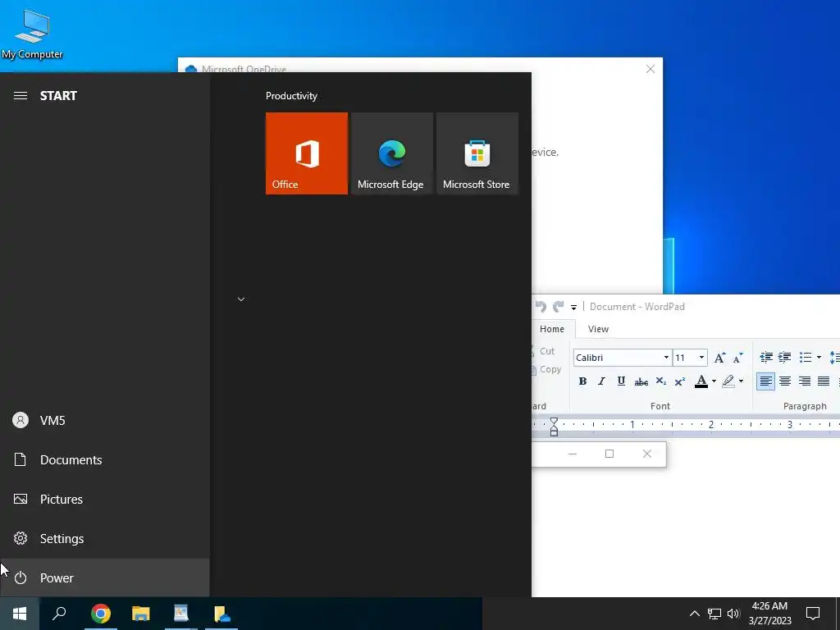
Task: Click Justify alignment in WordPad
Action: (x=824, y=381)
